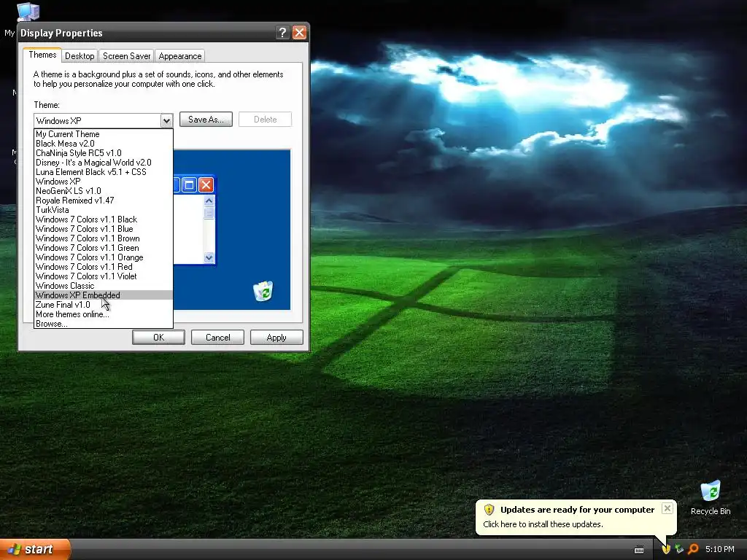Open the Recycle Bin on the desktop

coord(711,497)
